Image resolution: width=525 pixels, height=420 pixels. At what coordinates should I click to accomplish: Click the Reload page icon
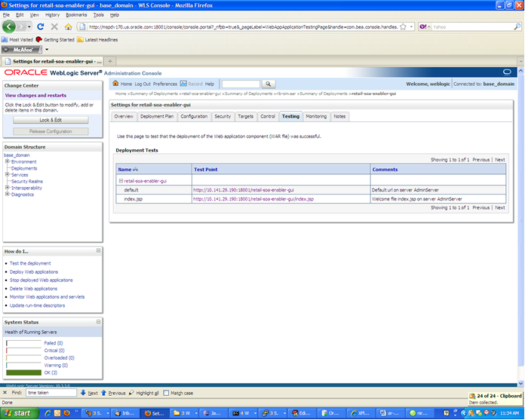click(41, 27)
